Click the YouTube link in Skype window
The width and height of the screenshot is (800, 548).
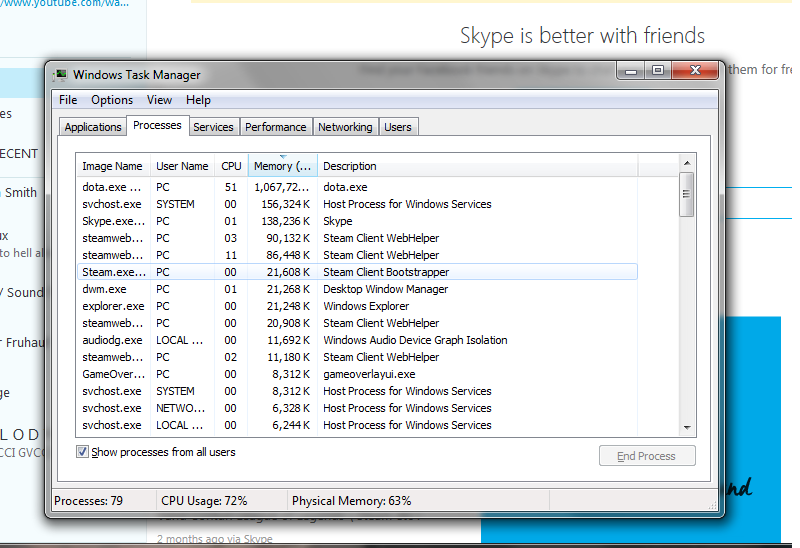point(64,3)
